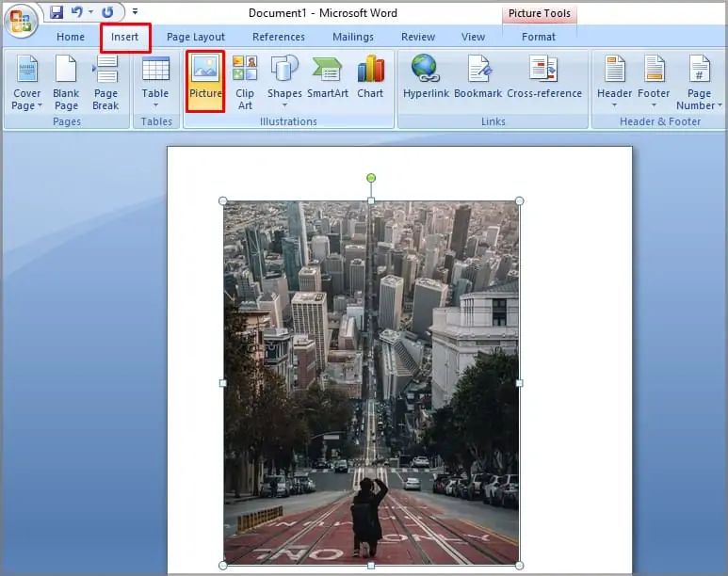This screenshot has width=728, height=576.
Task: Open the Office button menu
Action: [21, 21]
